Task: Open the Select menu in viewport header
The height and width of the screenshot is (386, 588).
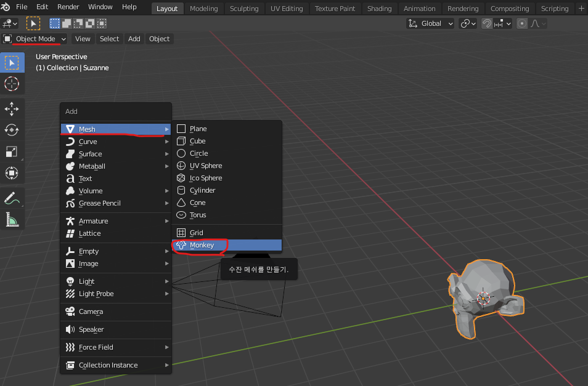Action: (109, 39)
